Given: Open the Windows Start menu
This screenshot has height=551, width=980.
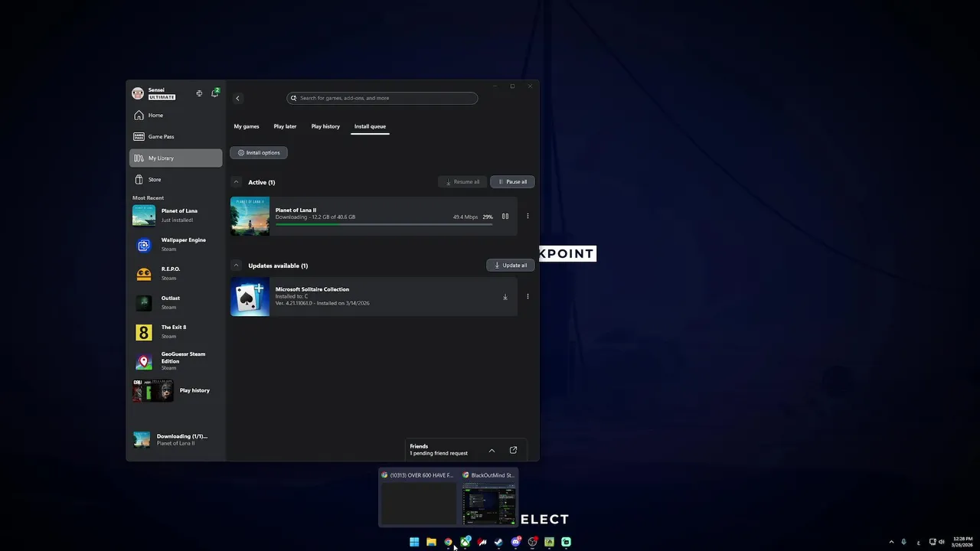Looking at the screenshot, I should click(414, 542).
